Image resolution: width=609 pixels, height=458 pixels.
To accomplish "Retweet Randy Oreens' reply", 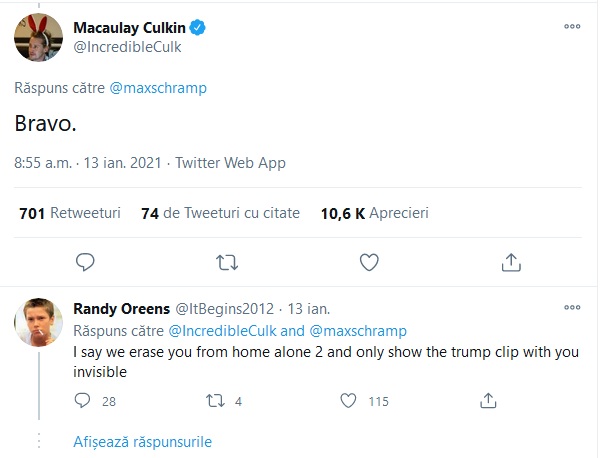I will [213, 401].
